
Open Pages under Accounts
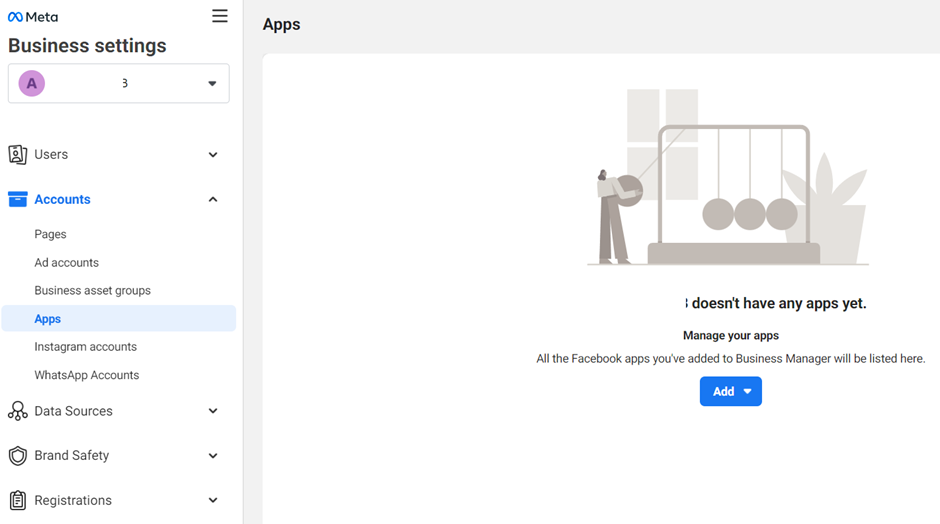point(50,234)
